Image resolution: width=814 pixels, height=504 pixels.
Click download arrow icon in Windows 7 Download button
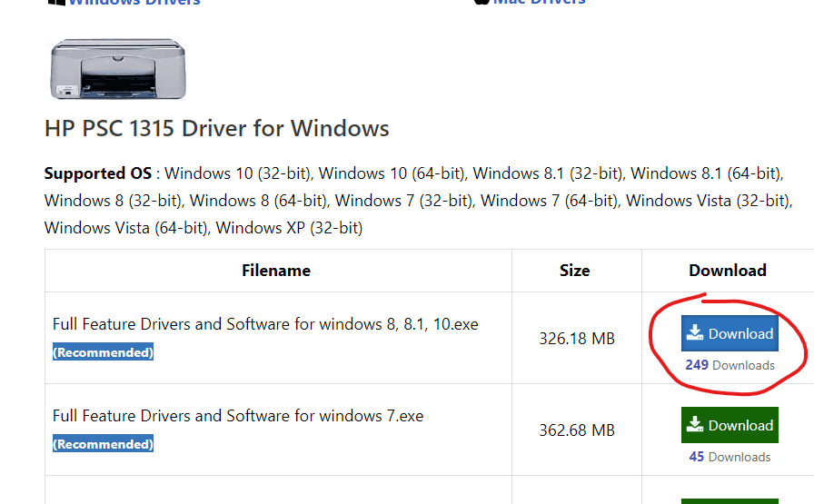coord(695,425)
